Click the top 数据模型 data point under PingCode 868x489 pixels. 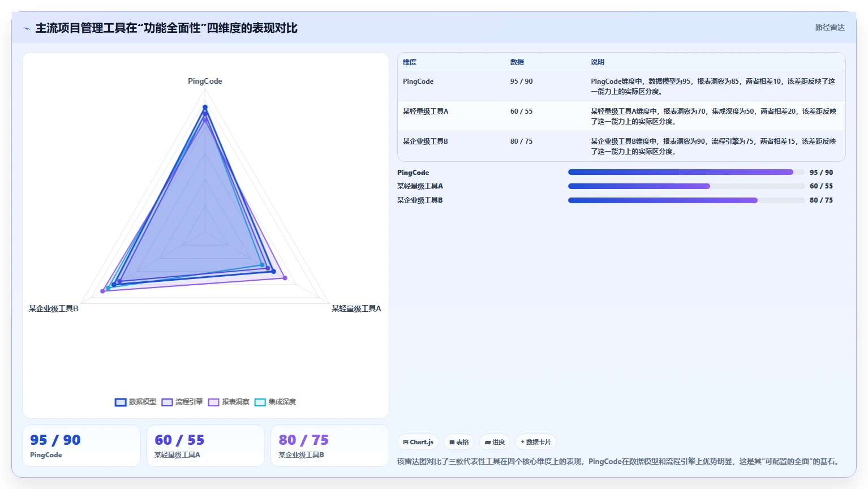[x=205, y=107]
